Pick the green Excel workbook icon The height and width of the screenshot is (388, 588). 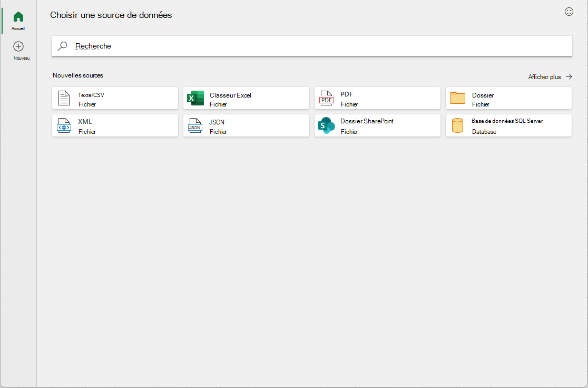pyautogui.click(x=195, y=98)
